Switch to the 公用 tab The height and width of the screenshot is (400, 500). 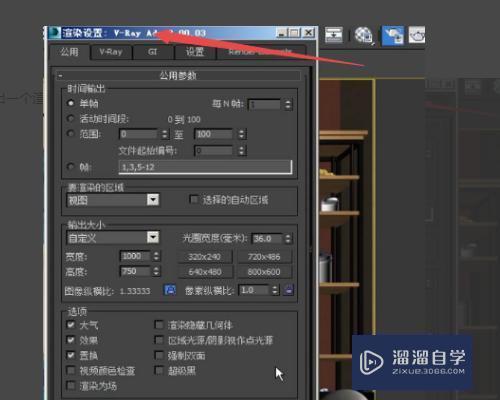[69, 52]
